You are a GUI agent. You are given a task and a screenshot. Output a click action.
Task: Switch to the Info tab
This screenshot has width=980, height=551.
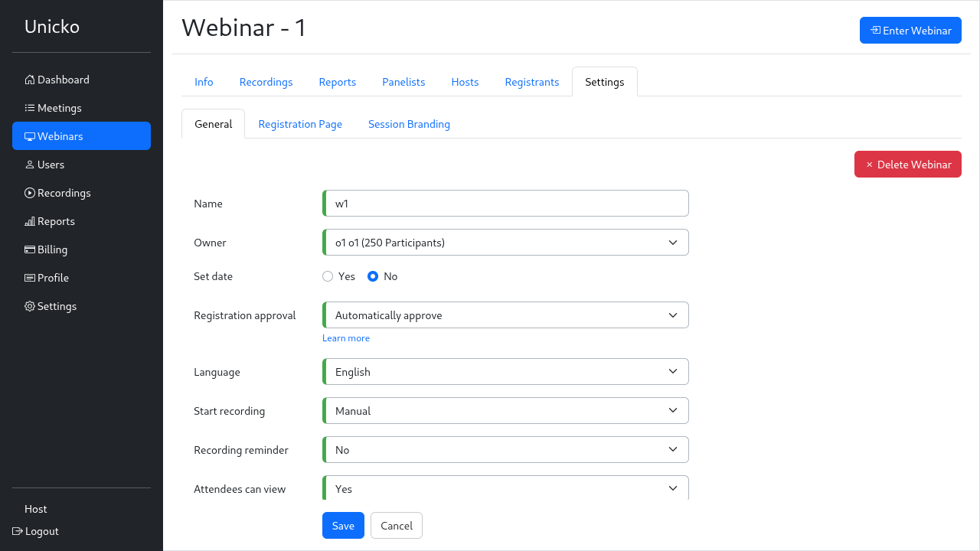click(x=204, y=82)
